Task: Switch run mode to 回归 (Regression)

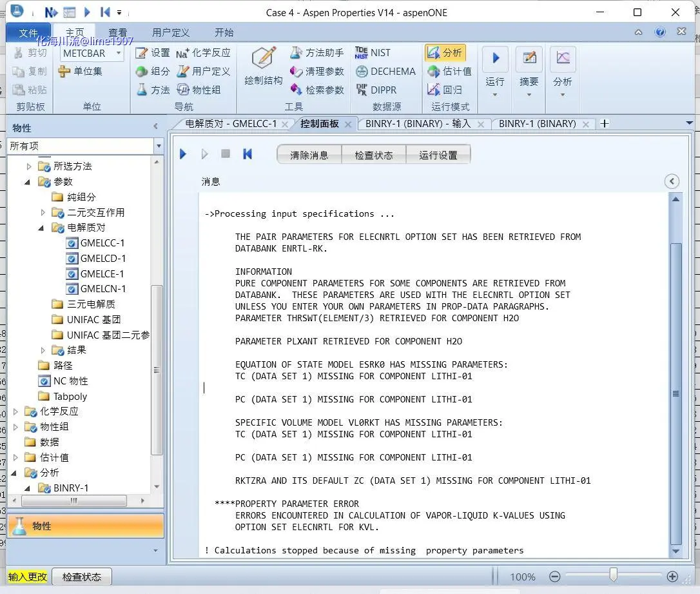Action: point(445,90)
